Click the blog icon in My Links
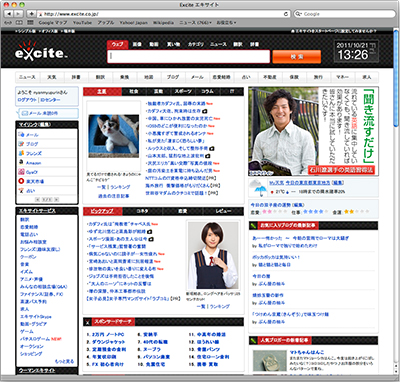Screen dimensions: 400x382 [21, 144]
